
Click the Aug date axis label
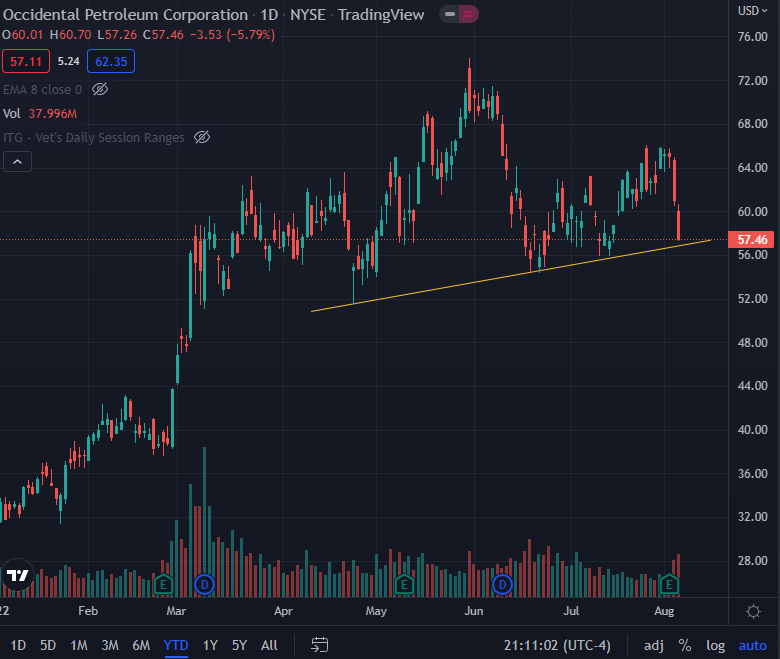[664, 611]
